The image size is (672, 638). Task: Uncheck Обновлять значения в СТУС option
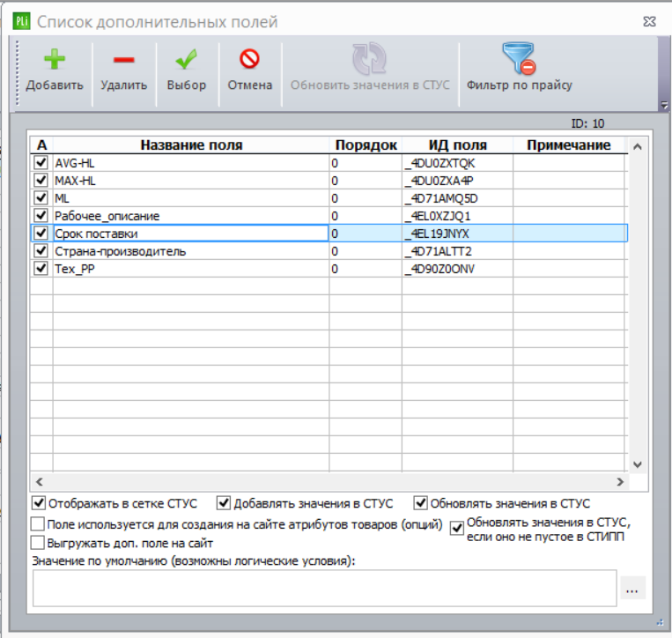(420, 503)
